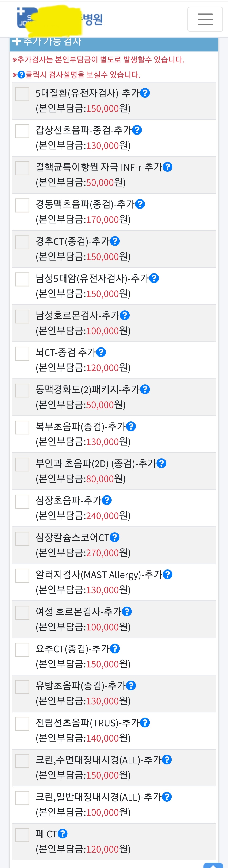Screen dimensions: 228x868
Task: Click help icon beside 경동맥초음파
Action: coord(140,204)
